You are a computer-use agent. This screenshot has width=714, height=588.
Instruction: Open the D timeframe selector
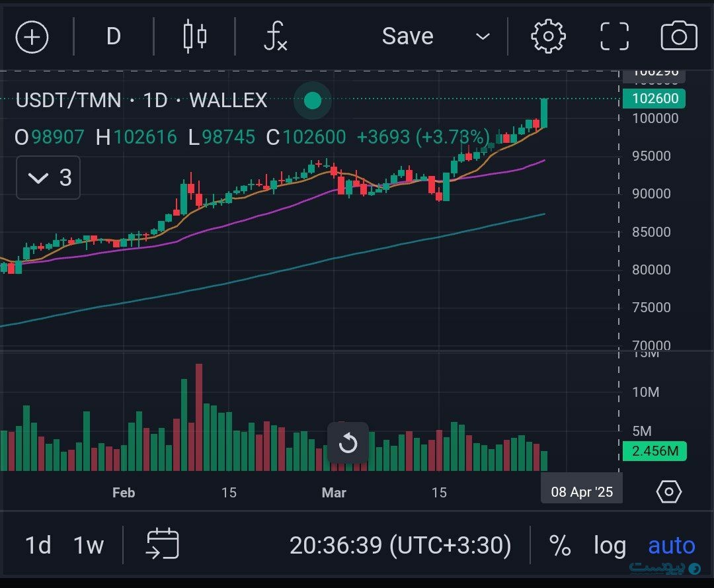(114, 36)
